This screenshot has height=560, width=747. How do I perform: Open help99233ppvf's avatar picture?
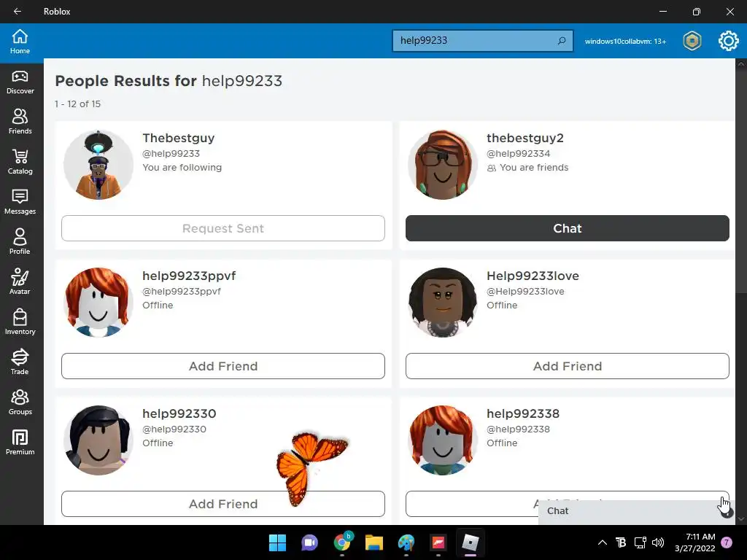(98, 303)
